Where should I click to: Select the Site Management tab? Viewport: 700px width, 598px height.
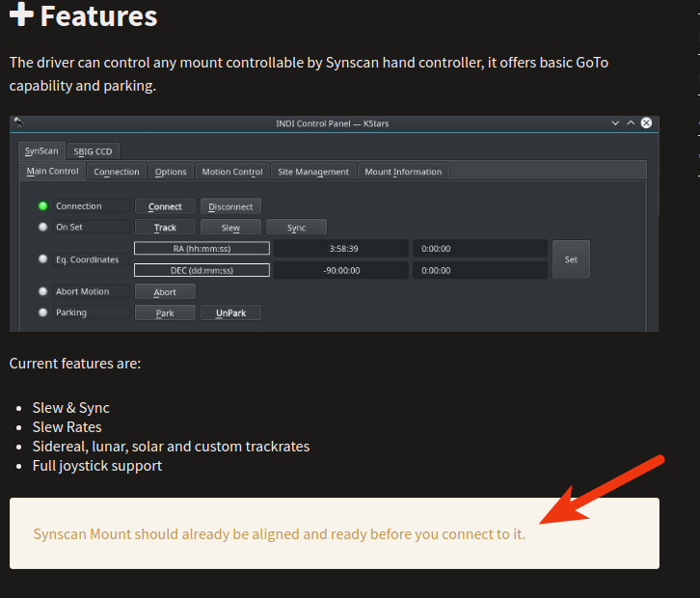click(313, 172)
